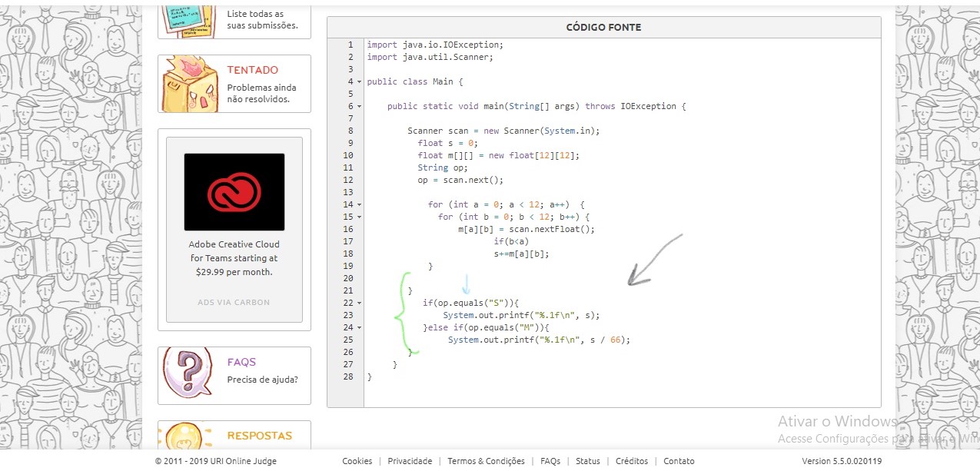Viewport: 980px width, 471px height.
Task: Open Privacidade link in footer
Action: tap(410, 461)
